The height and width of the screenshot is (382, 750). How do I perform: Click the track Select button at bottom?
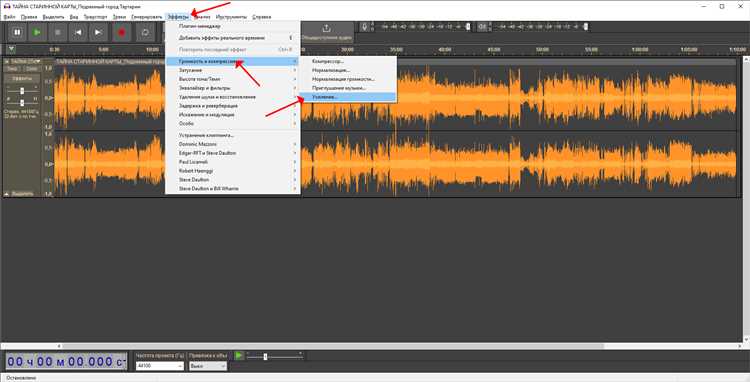point(22,194)
